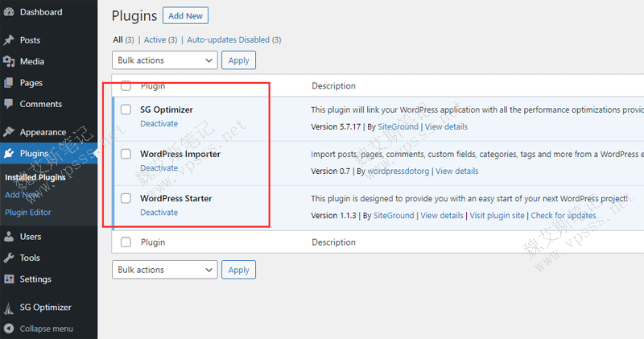Open the Visit plugin site link
644x339 pixels.
point(497,215)
